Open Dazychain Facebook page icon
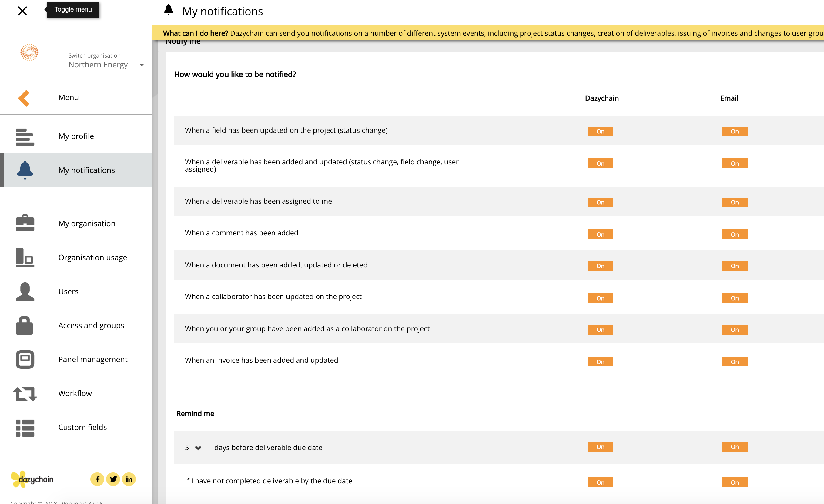 point(97,479)
